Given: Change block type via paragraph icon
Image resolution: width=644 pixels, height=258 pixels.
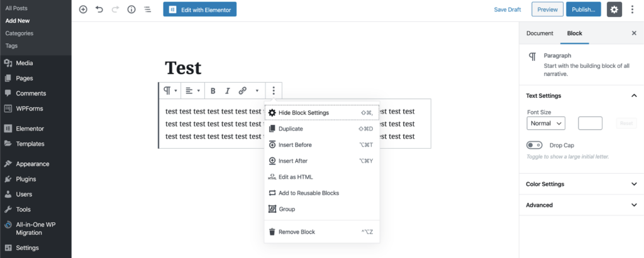Looking at the screenshot, I should [x=170, y=90].
